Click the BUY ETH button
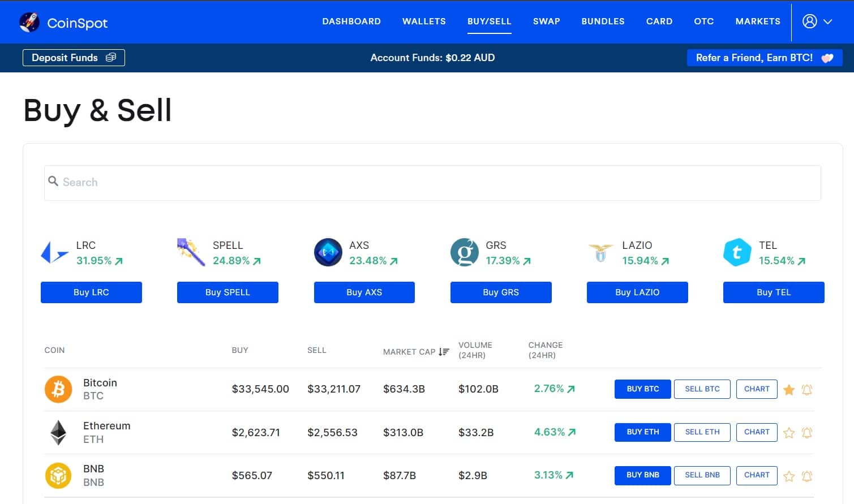Image resolution: width=854 pixels, height=504 pixels. click(643, 432)
